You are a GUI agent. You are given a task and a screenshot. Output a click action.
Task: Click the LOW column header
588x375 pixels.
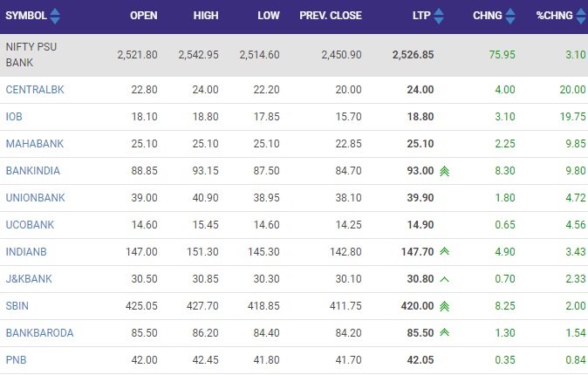pyautogui.click(x=269, y=16)
